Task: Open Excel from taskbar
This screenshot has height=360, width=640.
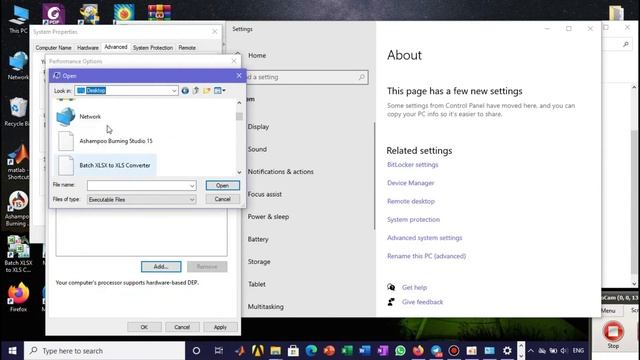Action: (x=347, y=351)
